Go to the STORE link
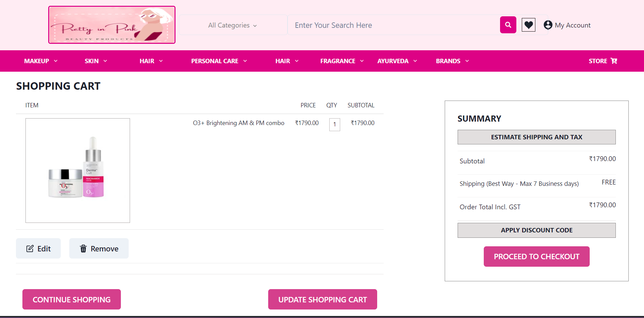The width and height of the screenshot is (644, 318). point(598,61)
